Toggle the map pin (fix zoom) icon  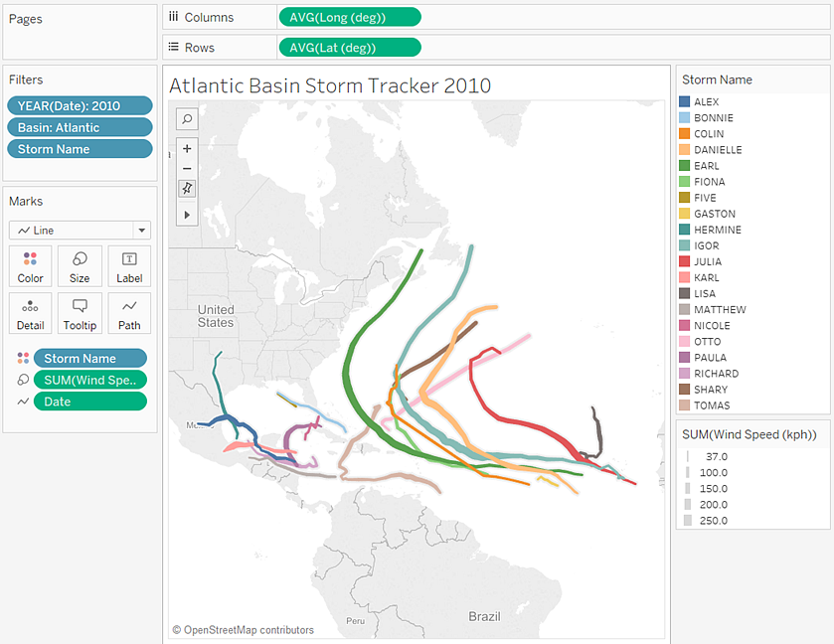pos(187,188)
